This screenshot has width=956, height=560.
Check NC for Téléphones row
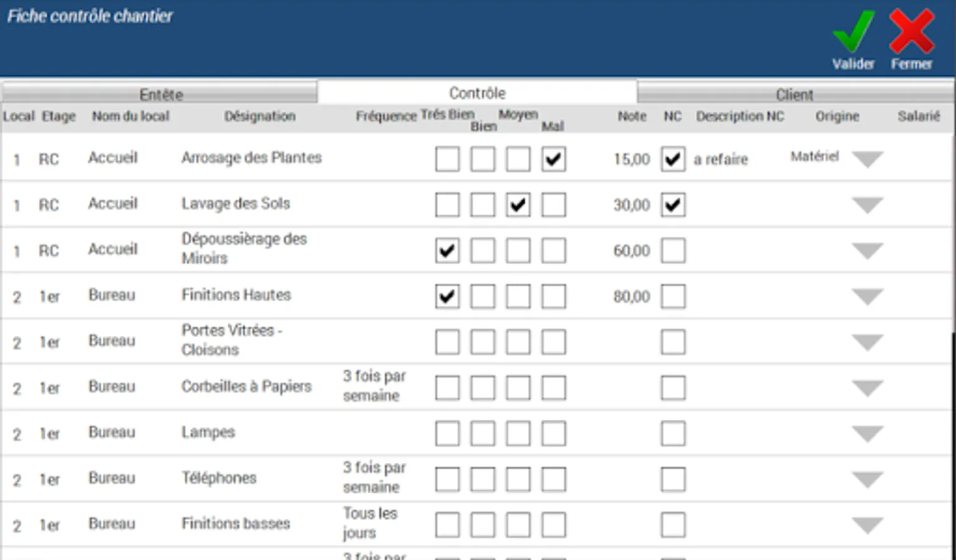(673, 479)
